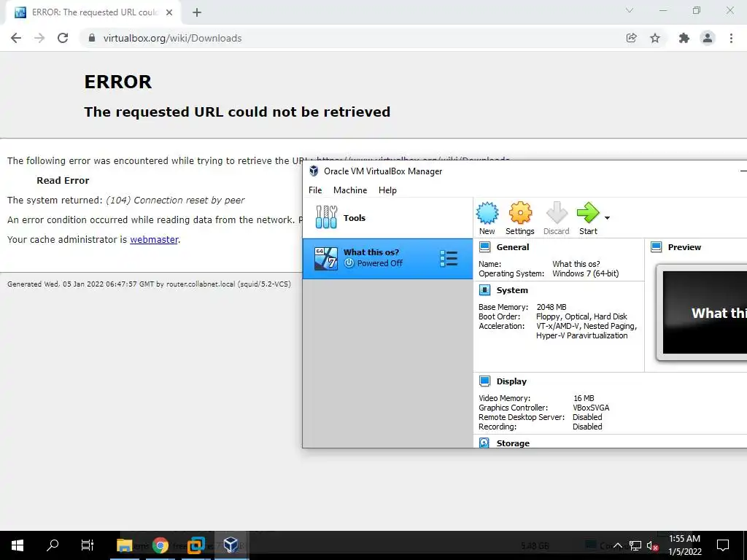Switch to Chrome on the taskbar

point(160,545)
